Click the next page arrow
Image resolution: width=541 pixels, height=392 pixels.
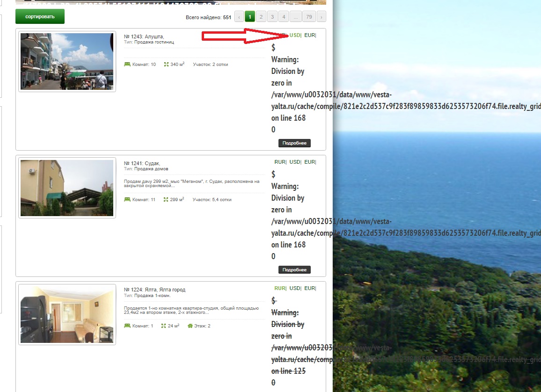coord(321,17)
